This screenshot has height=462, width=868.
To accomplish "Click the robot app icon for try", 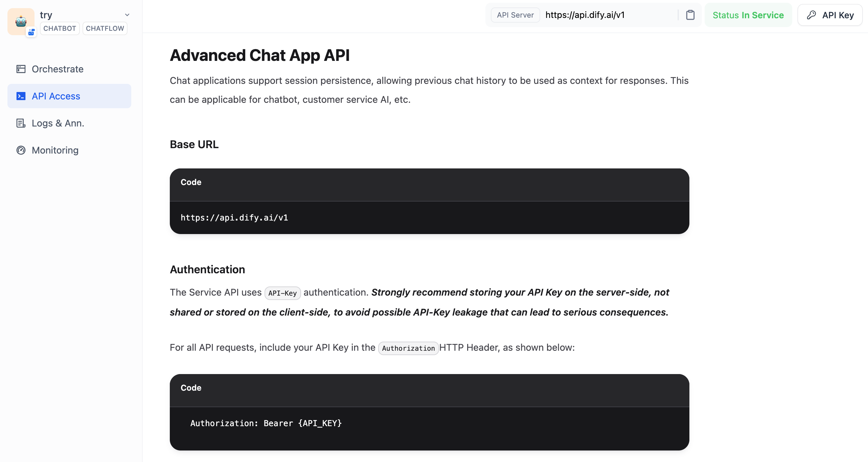I will (21, 21).
